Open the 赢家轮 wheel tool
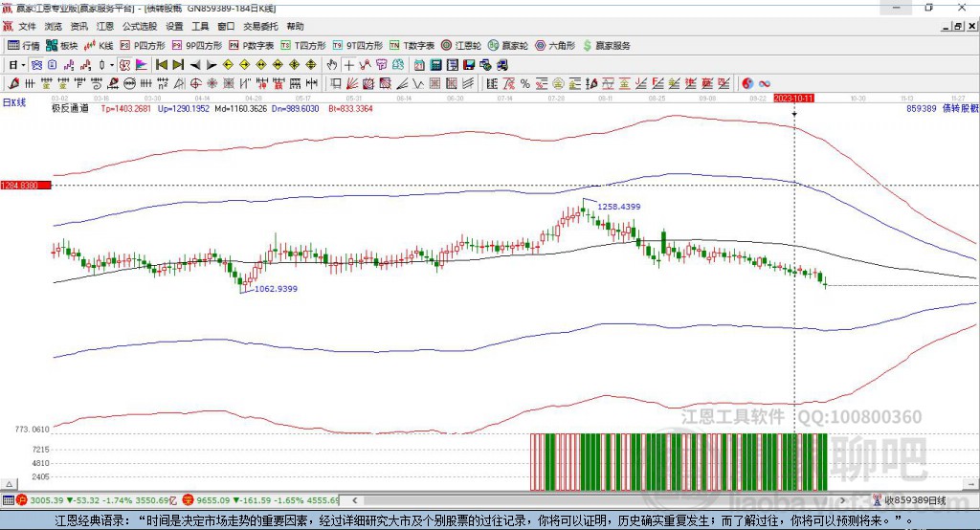980x530 pixels. pyautogui.click(x=508, y=46)
